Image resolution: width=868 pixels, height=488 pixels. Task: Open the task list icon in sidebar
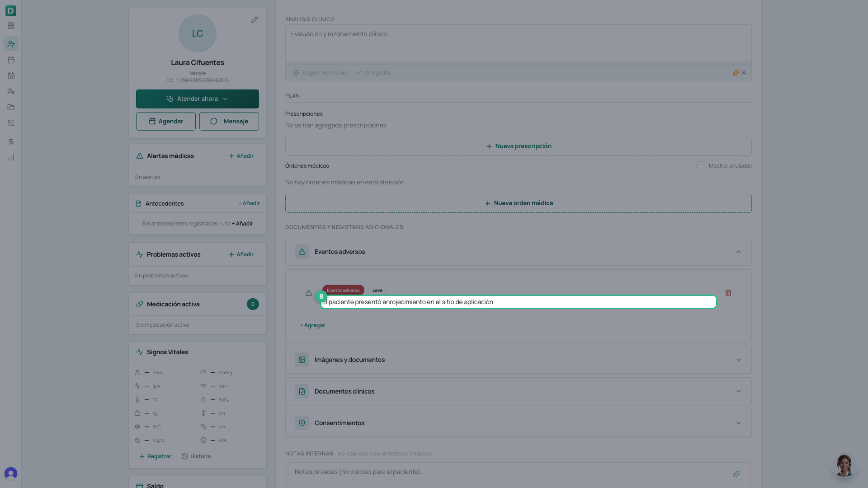[11, 123]
